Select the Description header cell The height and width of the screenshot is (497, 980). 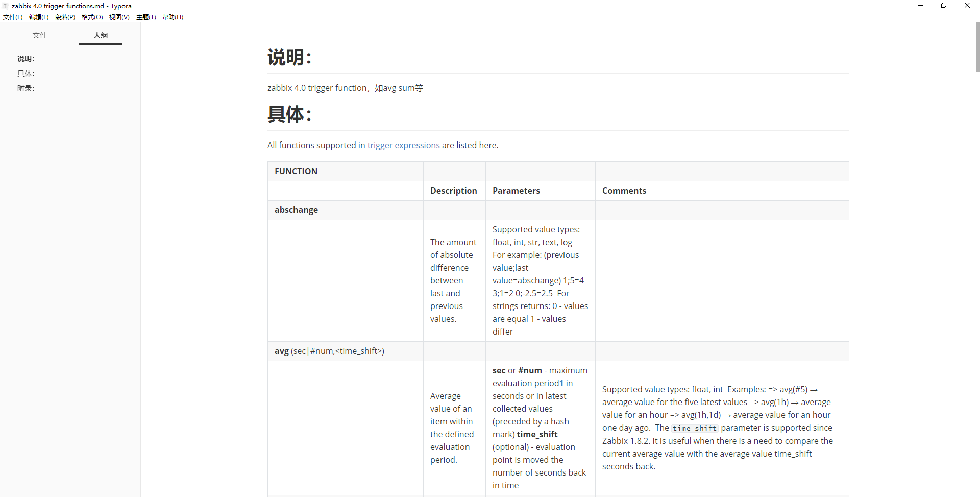pos(454,191)
